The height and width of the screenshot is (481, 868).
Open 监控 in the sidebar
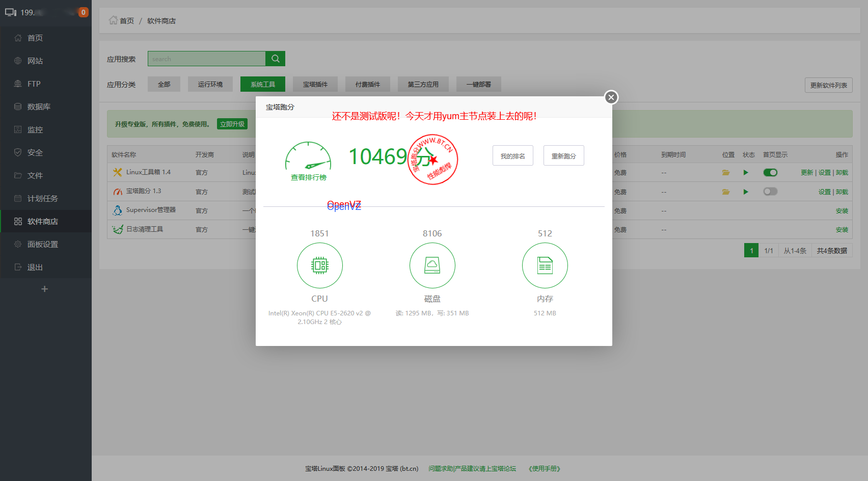pyautogui.click(x=46, y=129)
